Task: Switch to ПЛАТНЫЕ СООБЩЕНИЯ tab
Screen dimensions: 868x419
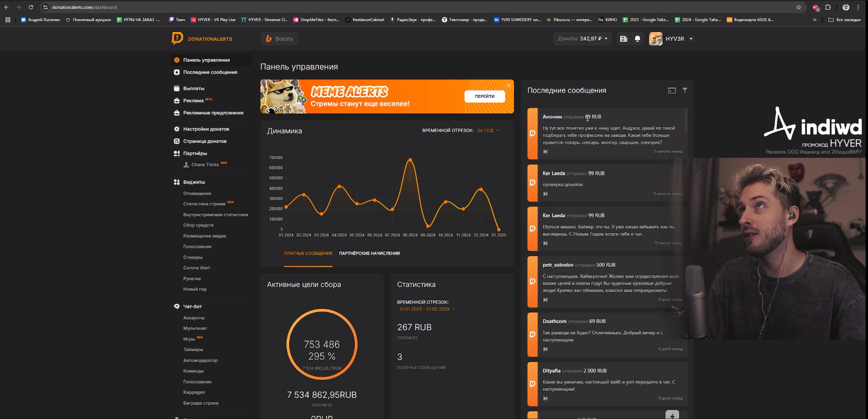Action: click(308, 253)
